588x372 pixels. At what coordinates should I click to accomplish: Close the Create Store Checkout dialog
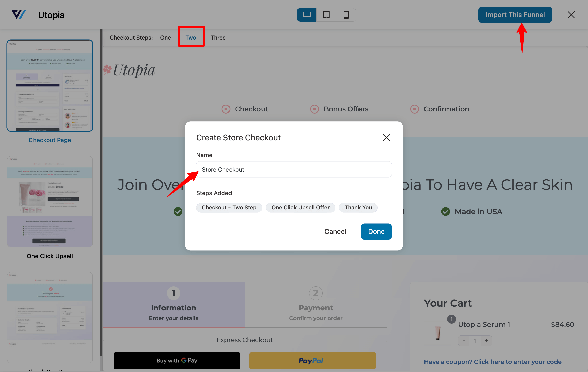pyautogui.click(x=386, y=138)
